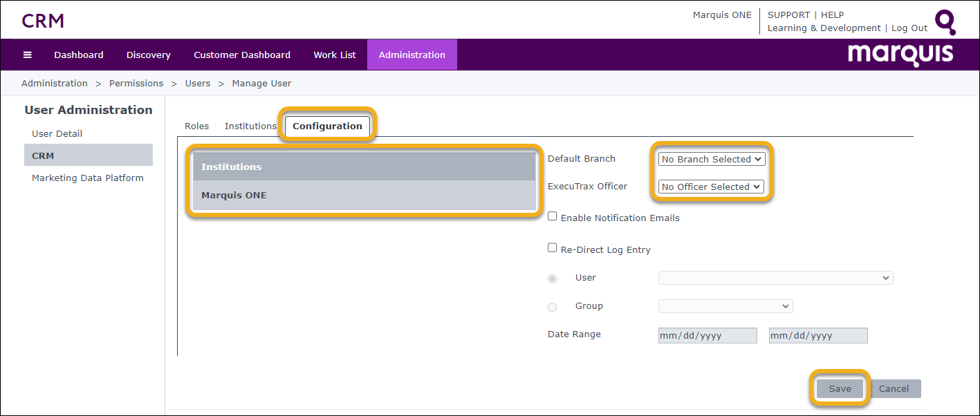Open the Default Branch dropdown

click(712, 159)
